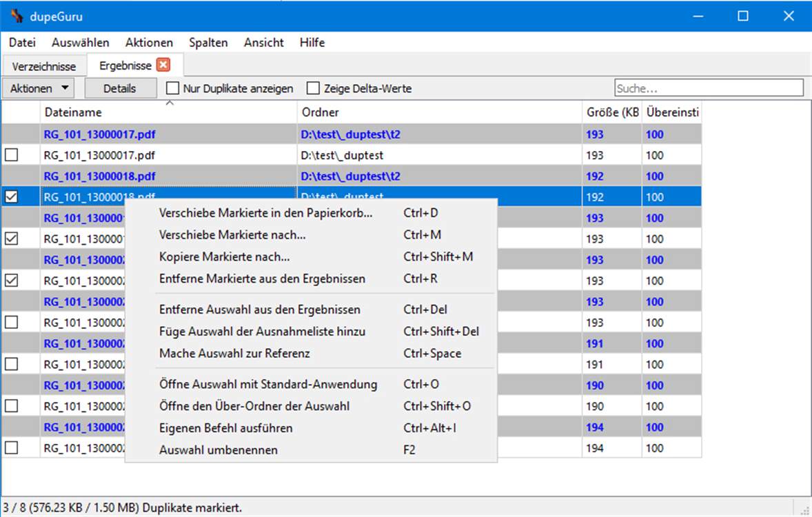Click the non-bold size value 194
This screenshot has width=812, height=517.
(594, 448)
